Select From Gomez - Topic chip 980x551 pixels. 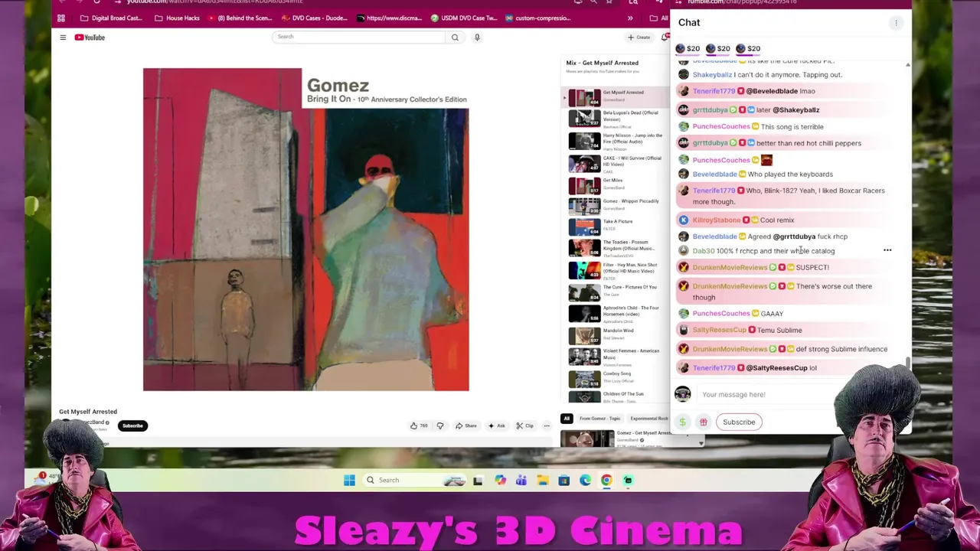click(599, 419)
